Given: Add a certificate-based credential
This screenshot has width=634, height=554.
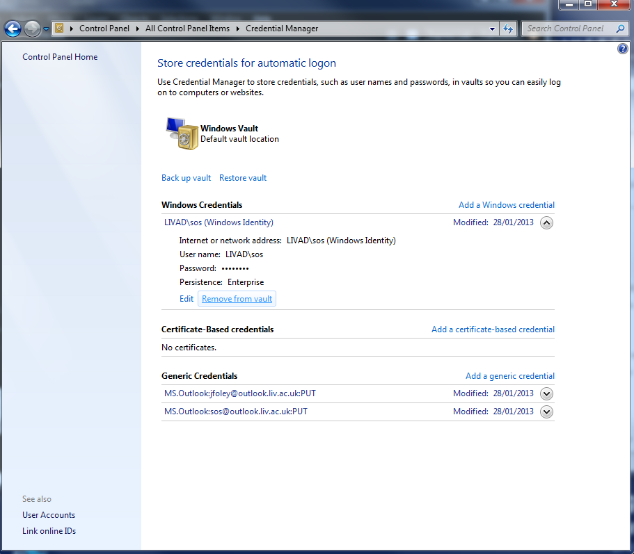Looking at the screenshot, I should coord(493,329).
